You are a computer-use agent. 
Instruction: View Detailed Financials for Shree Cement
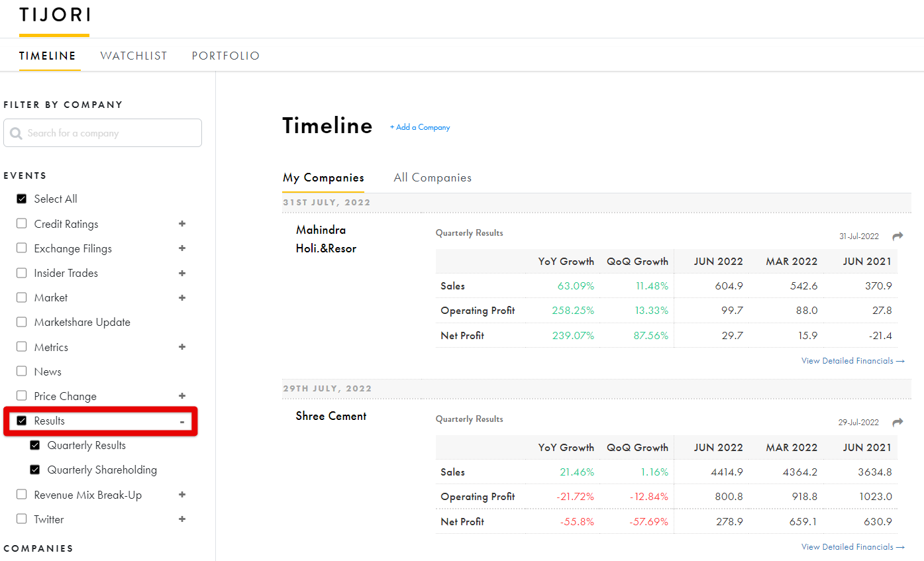(x=852, y=547)
